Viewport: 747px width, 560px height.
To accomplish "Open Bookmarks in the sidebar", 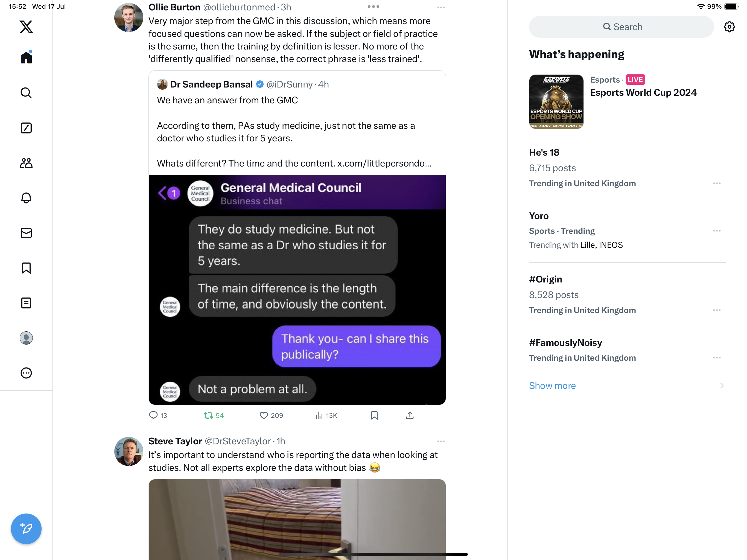I will (x=26, y=268).
